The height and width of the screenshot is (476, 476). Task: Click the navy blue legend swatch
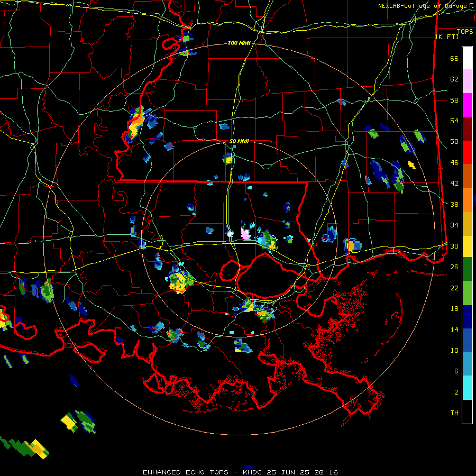coord(467,317)
